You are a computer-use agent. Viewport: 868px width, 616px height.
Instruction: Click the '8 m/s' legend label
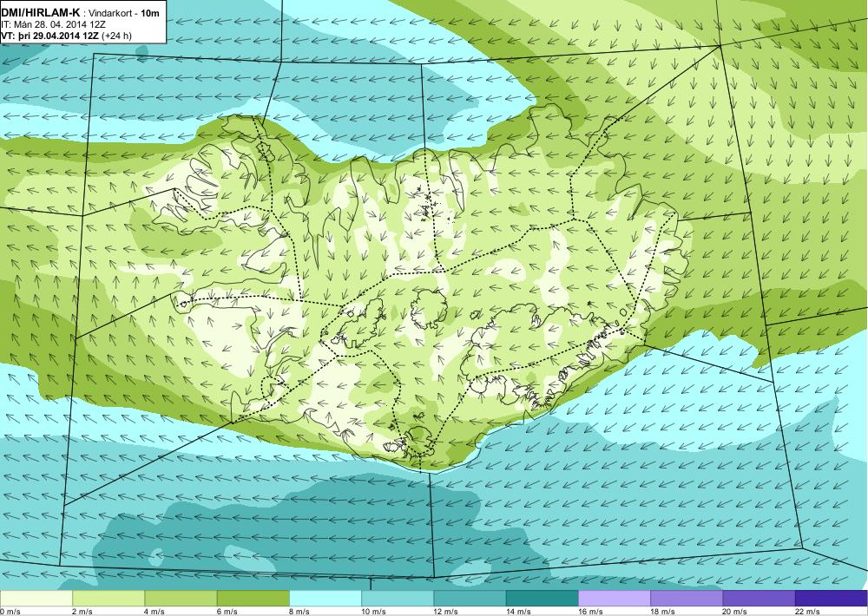[x=299, y=611]
